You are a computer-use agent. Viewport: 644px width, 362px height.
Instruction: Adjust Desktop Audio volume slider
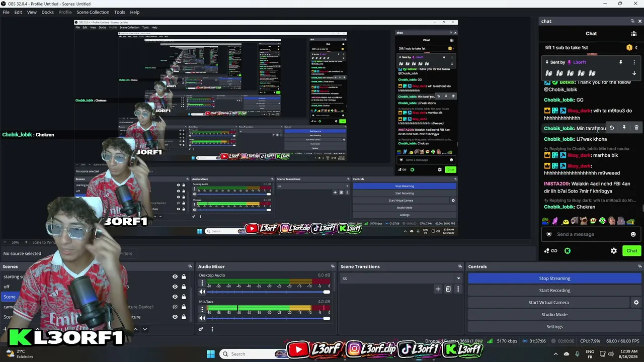pyautogui.click(x=268, y=292)
